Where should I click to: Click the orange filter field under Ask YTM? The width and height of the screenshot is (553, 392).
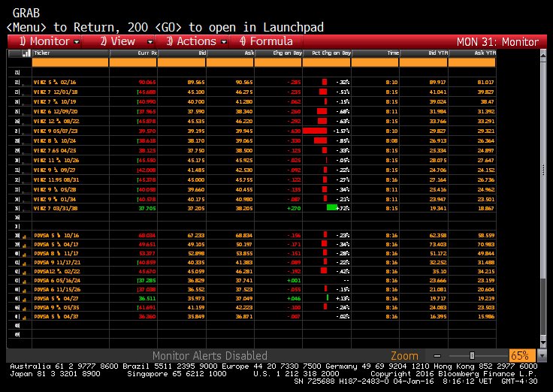click(472, 62)
